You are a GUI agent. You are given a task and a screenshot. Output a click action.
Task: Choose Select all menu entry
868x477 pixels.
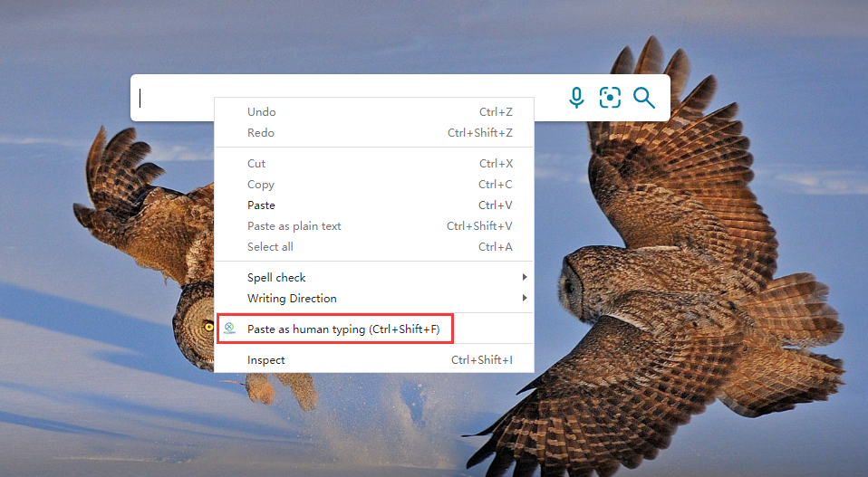click(x=374, y=247)
